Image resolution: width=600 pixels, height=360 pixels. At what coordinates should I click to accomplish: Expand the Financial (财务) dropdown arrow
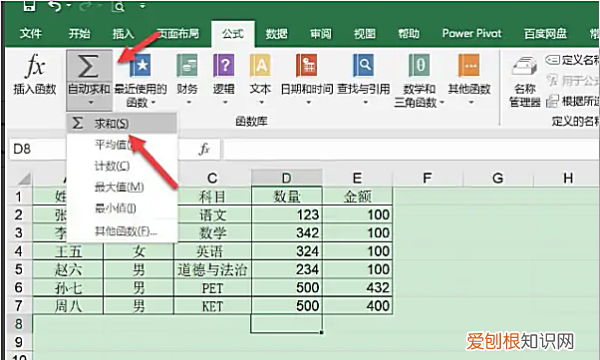click(x=189, y=103)
